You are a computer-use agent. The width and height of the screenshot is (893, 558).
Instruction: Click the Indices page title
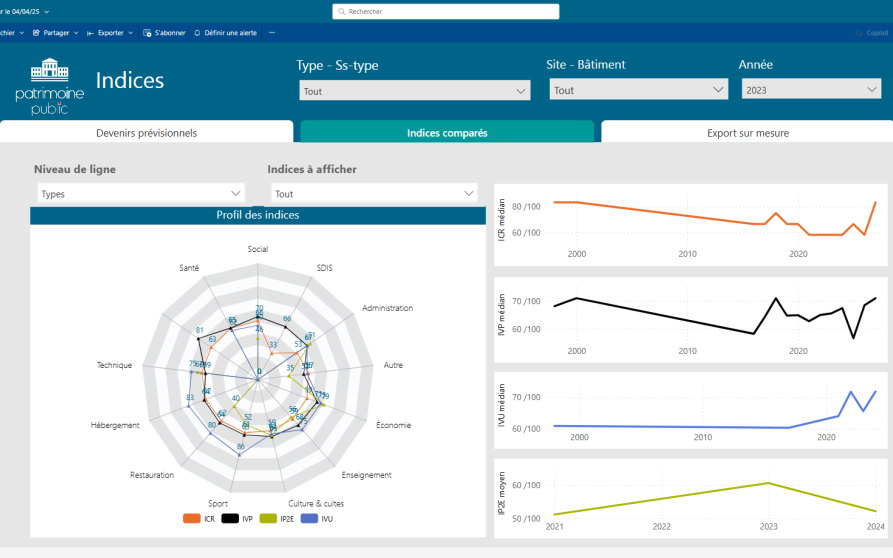pos(130,80)
